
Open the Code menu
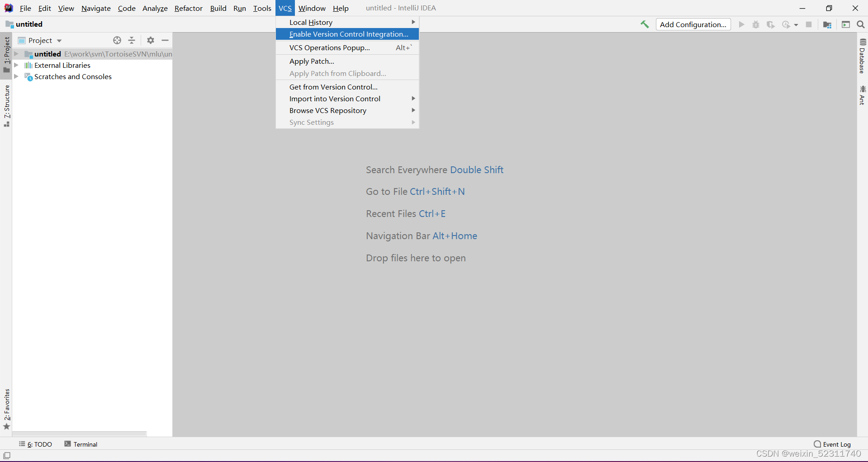[x=127, y=8]
